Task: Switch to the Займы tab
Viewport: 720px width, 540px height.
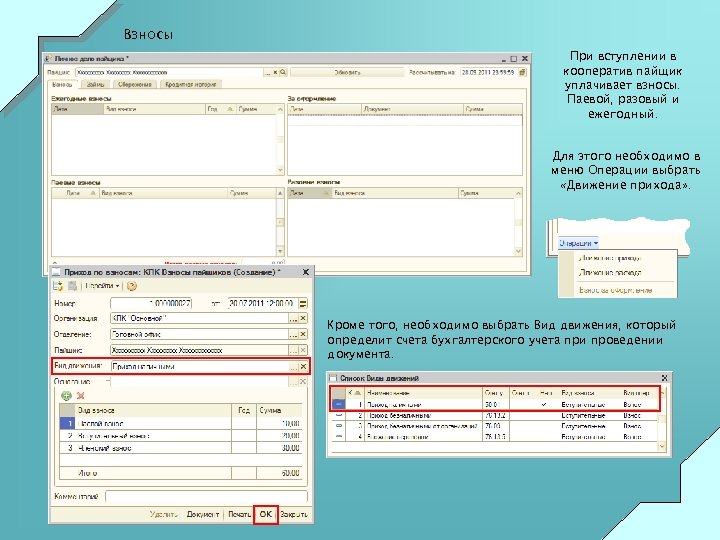Action: tap(96, 84)
